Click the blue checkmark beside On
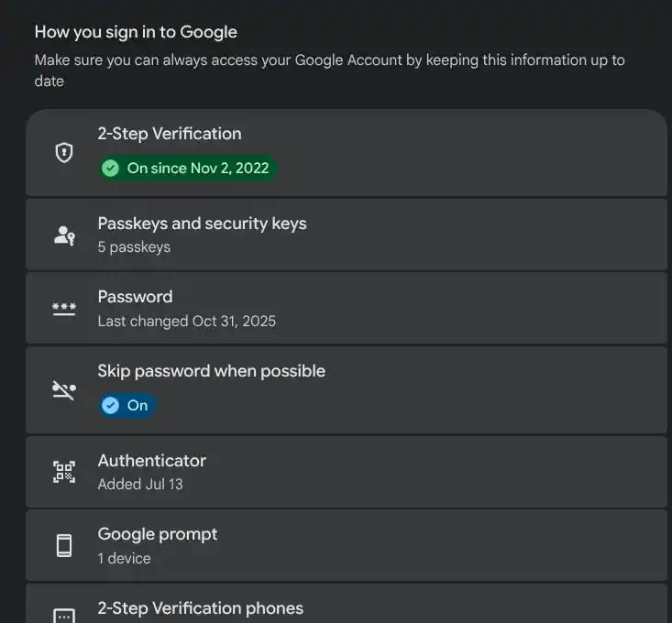The height and width of the screenshot is (623, 672). 110,405
